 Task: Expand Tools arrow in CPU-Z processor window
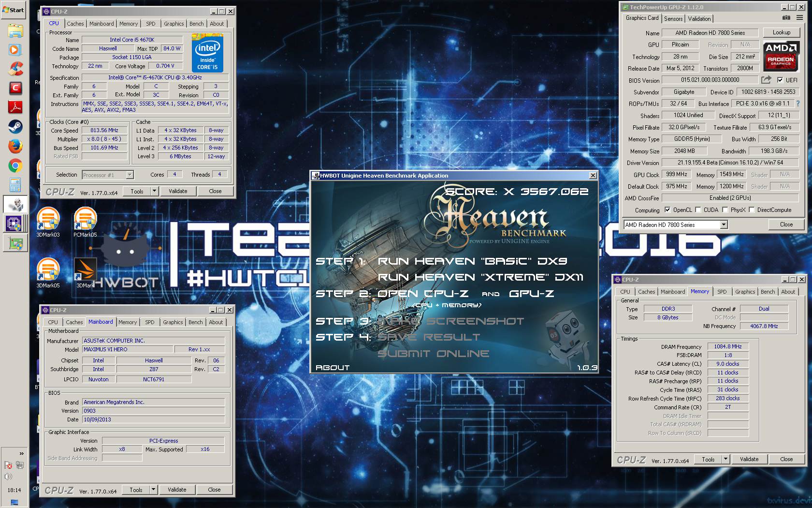[x=155, y=191]
